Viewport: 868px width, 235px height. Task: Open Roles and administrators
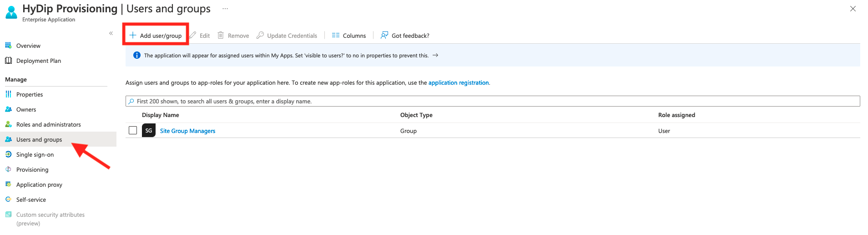pos(49,124)
